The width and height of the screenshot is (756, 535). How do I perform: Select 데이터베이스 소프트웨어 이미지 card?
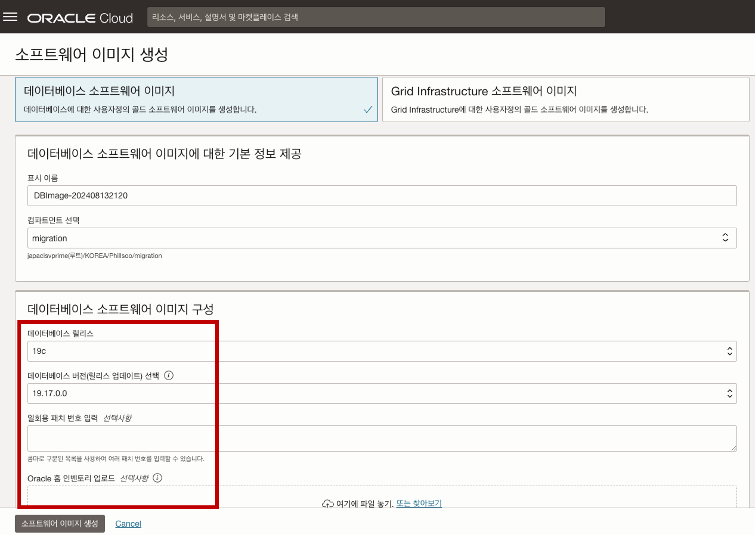click(x=196, y=100)
